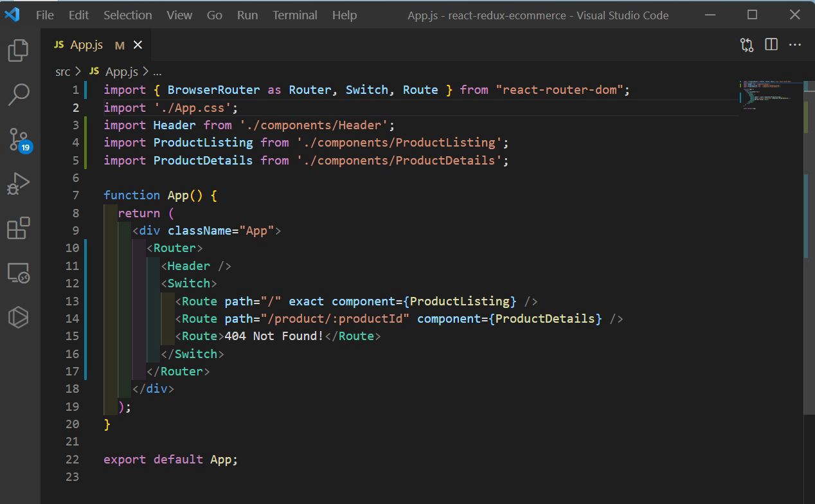Viewport: 815px width, 504px height.
Task: Click line number 1 in gutter
Action: 76,90
